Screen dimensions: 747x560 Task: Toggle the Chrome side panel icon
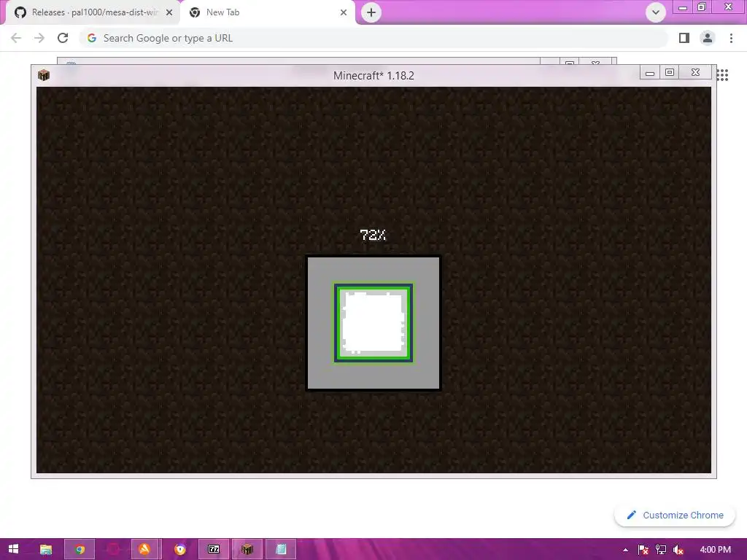tap(684, 38)
